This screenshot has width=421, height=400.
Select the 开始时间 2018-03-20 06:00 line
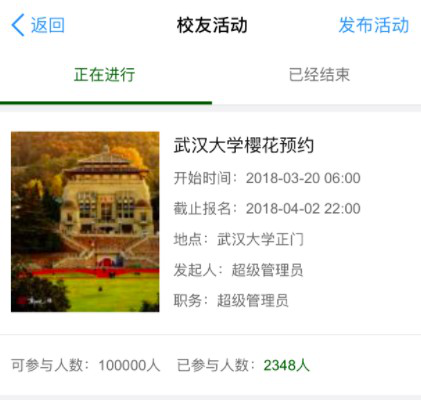tap(267, 178)
